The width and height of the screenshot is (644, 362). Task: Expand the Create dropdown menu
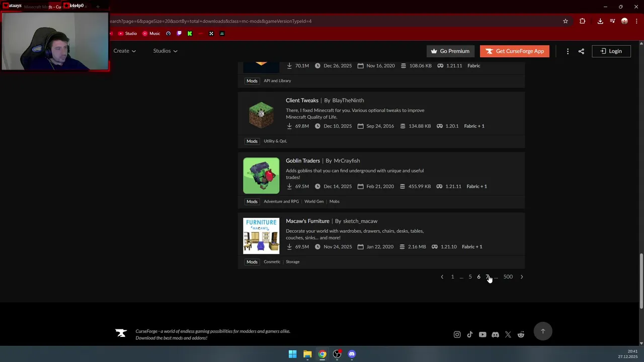pyautogui.click(x=125, y=51)
